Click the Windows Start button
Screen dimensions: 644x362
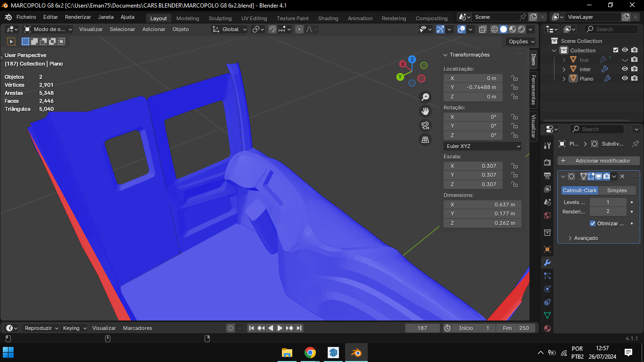coord(8,353)
